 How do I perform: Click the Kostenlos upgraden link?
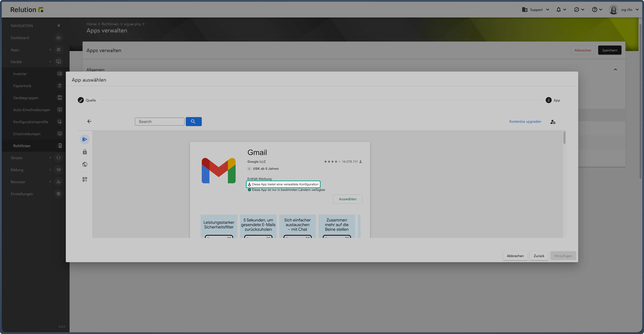point(525,121)
